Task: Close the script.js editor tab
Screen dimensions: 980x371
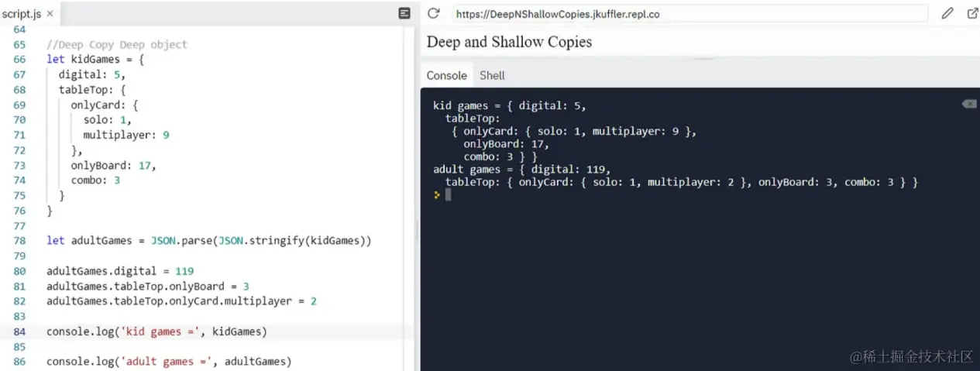Action: point(50,14)
